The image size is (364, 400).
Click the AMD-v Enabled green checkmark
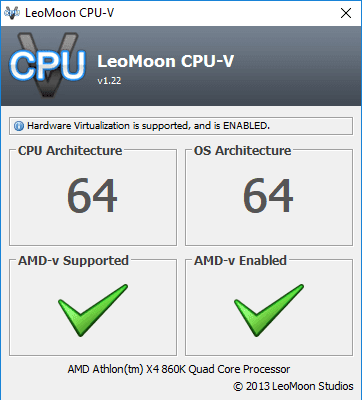coord(269,310)
